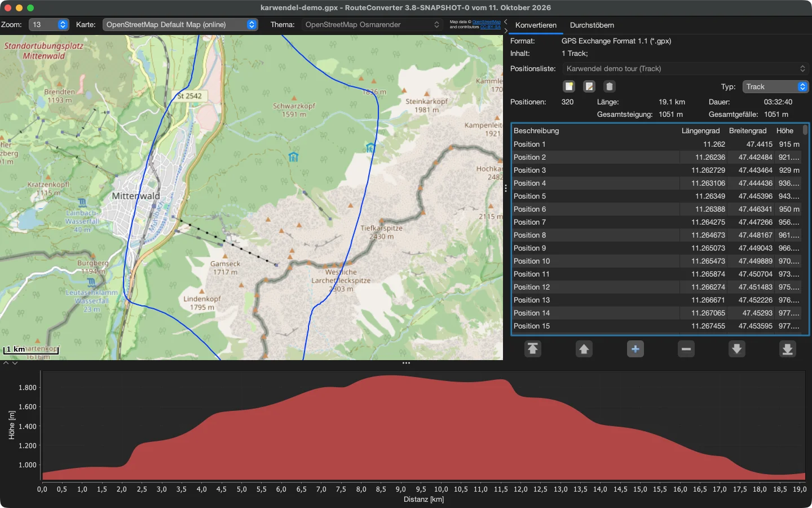This screenshot has height=508, width=812.
Task: Create a new position list
Action: pos(569,86)
